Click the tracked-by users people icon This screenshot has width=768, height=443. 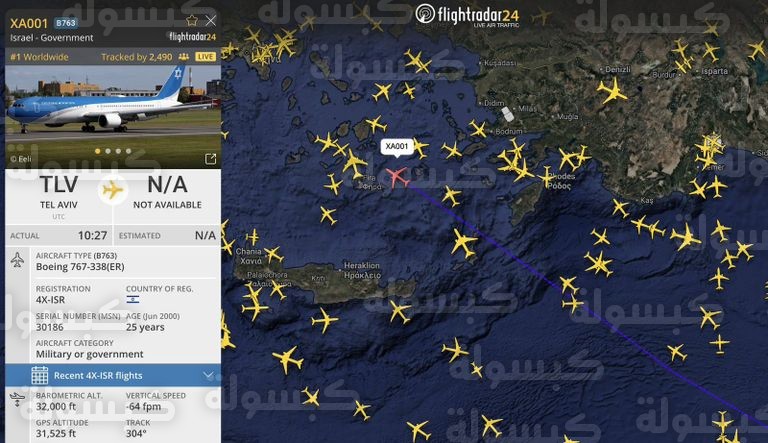[184, 57]
